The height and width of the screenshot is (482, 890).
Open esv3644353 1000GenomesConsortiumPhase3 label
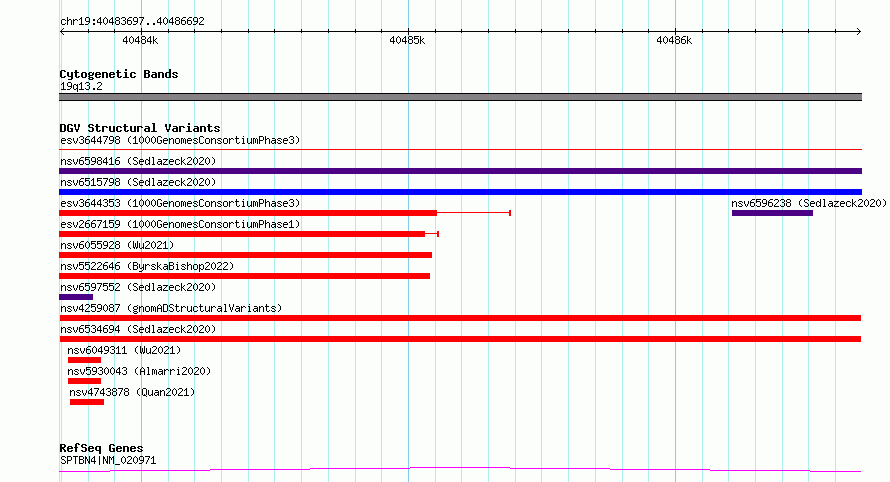click(x=180, y=203)
